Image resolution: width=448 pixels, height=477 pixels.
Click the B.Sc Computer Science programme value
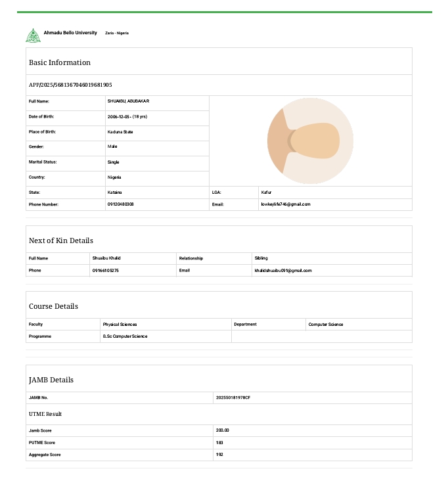125,336
